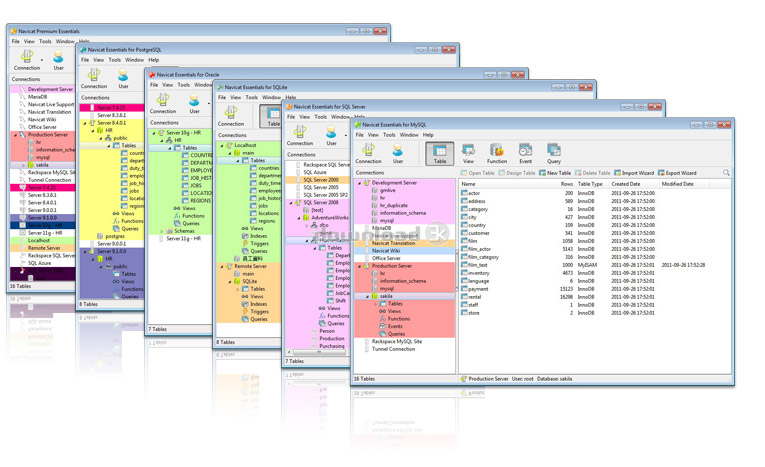765x467 pixels.
Task: Launch the Export Wizard
Action: pos(678,173)
